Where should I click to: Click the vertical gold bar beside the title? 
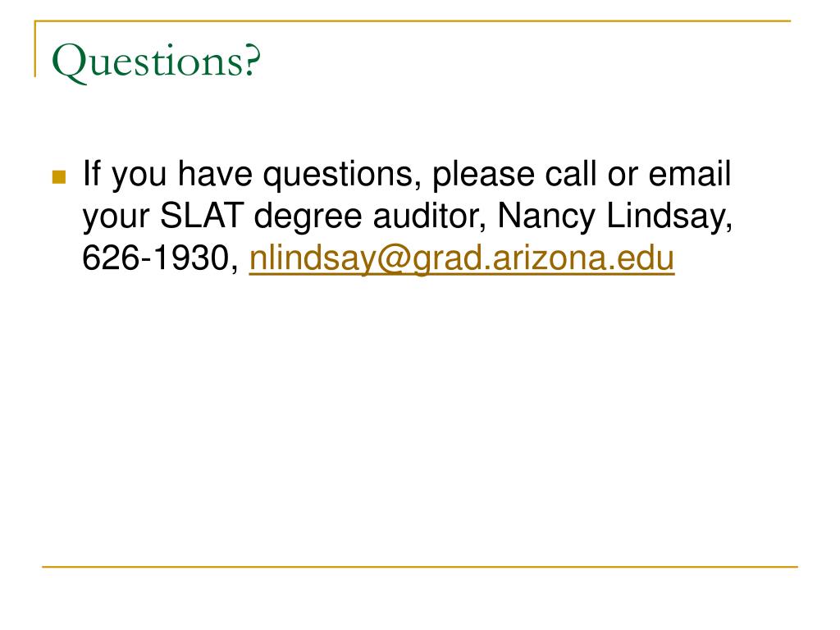[35, 48]
